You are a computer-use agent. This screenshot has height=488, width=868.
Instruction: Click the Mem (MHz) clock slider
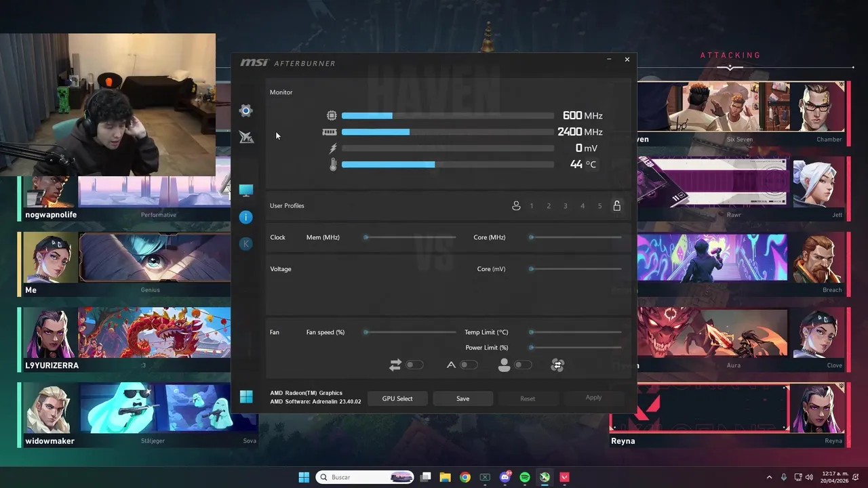point(410,237)
